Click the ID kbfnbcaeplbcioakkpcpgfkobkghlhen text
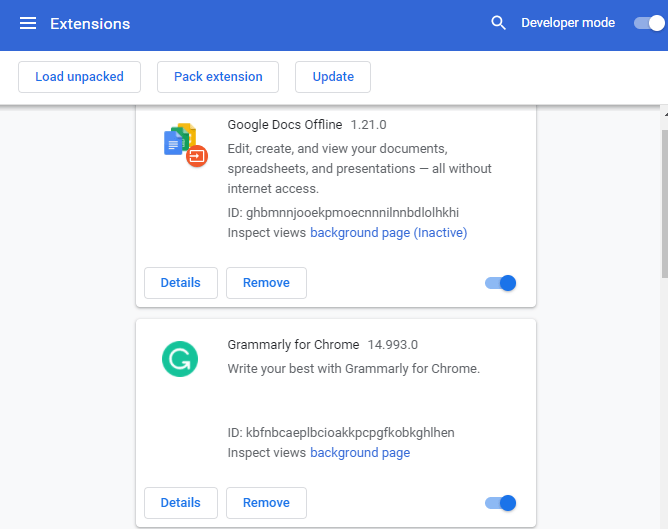The height and width of the screenshot is (529, 668). click(341, 433)
